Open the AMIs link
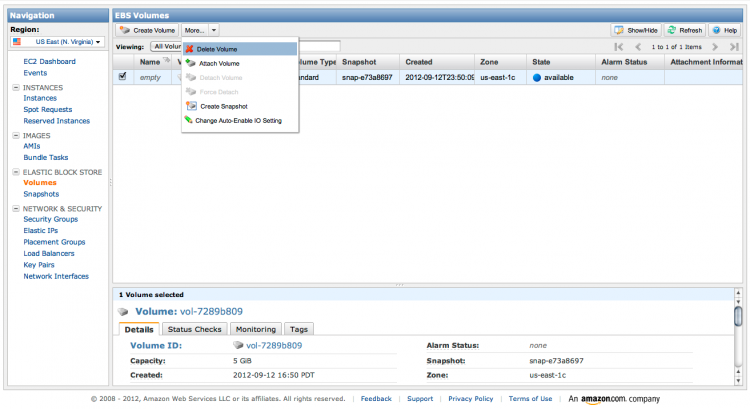Screen dimensions: 750x409 click(x=32, y=146)
